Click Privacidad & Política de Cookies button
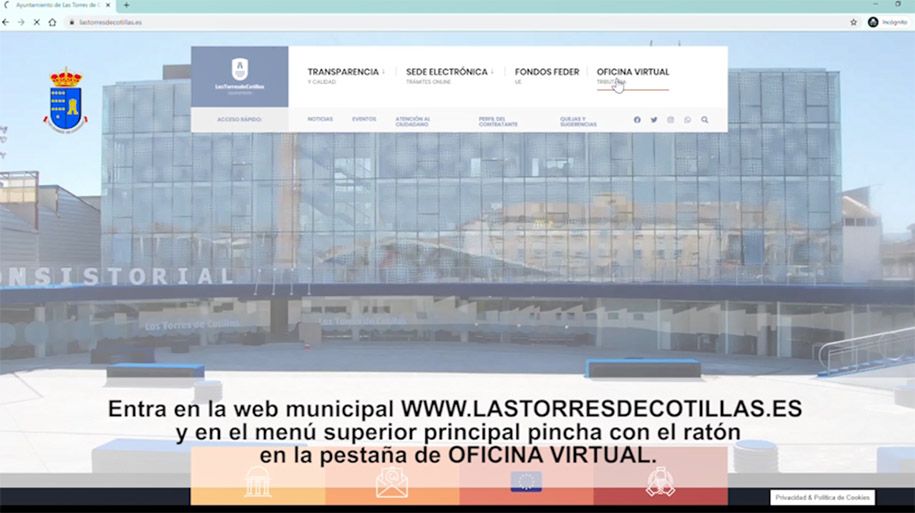This screenshot has height=513, width=915. (822, 497)
